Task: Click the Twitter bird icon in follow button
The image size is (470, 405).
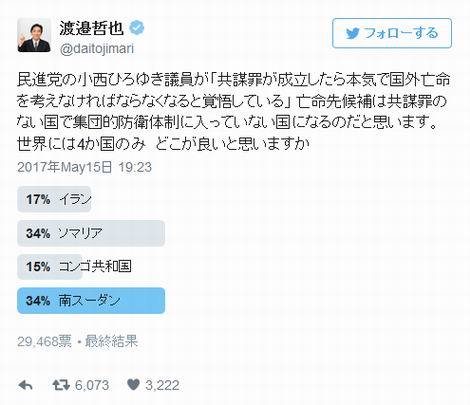Action: pyautogui.click(x=353, y=33)
